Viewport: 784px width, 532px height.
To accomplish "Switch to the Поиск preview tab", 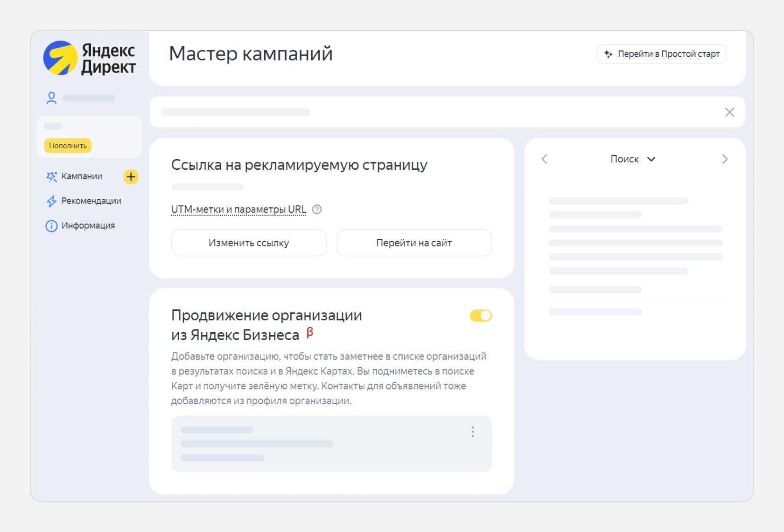I will pyautogui.click(x=626, y=159).
